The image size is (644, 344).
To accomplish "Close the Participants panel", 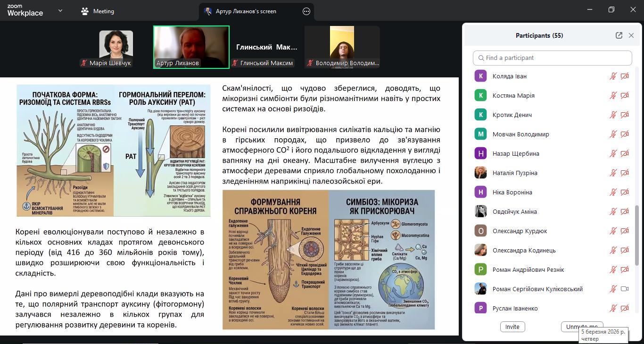I will click(631, 35).
